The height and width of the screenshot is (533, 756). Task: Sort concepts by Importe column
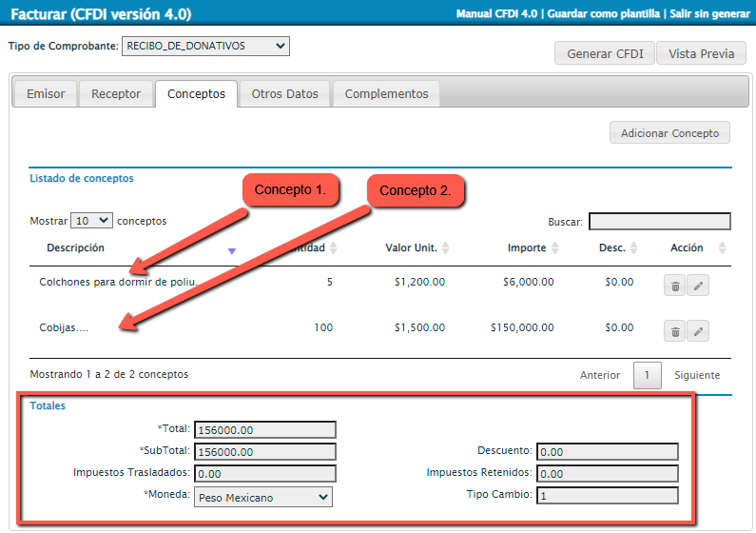[x=555, y=248]
